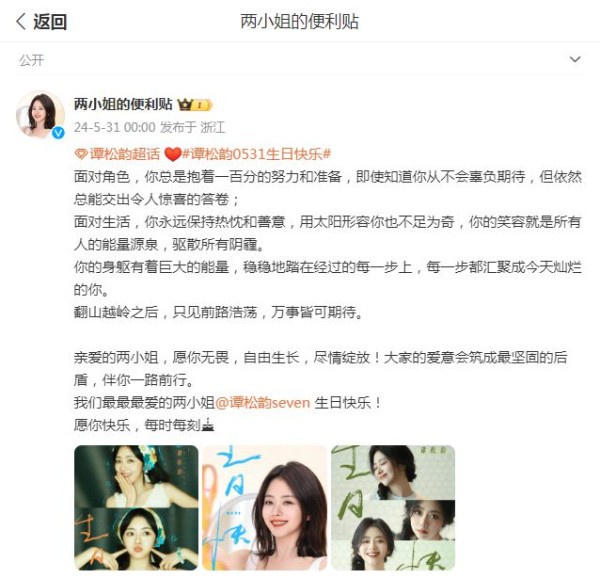Click the back arrow chevron icon
Image resolution: width=600 pixels, height=578 pixels.
(21, 21)
